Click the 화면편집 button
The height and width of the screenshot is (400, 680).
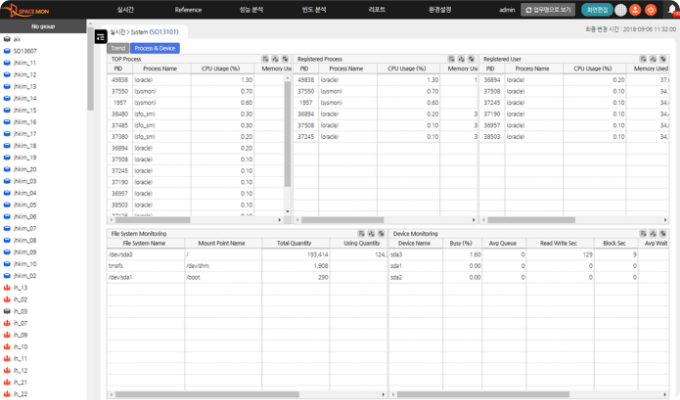(597, 9)
